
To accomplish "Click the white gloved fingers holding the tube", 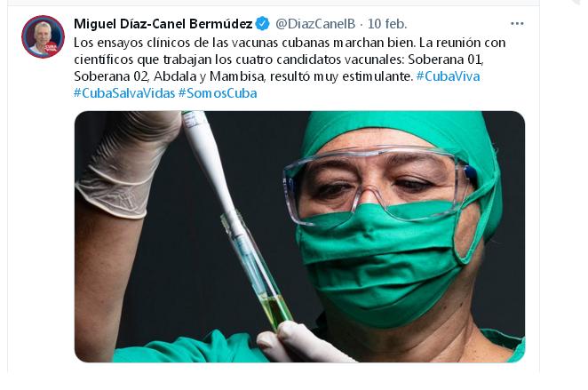I will point(298,341).
